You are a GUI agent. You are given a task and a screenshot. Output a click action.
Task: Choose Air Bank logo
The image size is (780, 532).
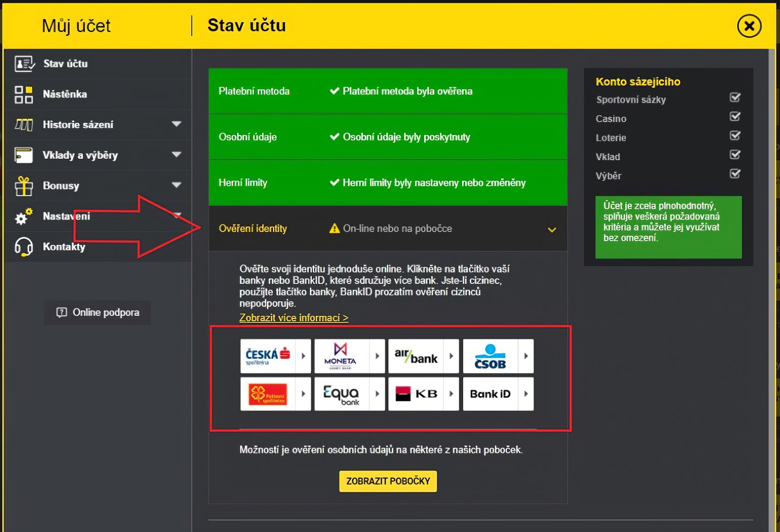click(416, 356)
